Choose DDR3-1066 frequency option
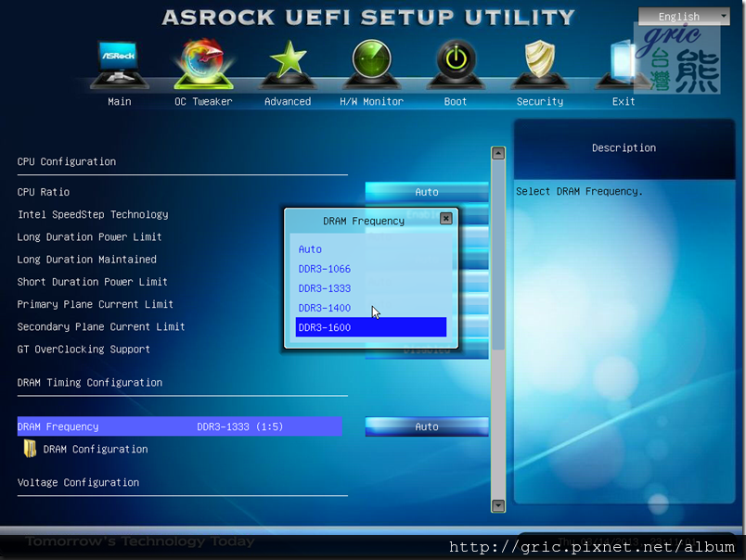 click(370, 269)
